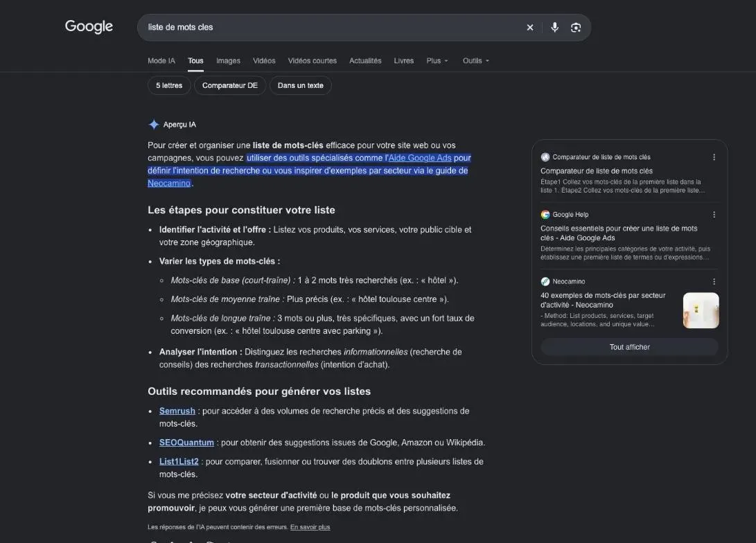This screenshot has width=756, height=543.
Task: Open options menu for Neocamino source
Action: (714, 281)
